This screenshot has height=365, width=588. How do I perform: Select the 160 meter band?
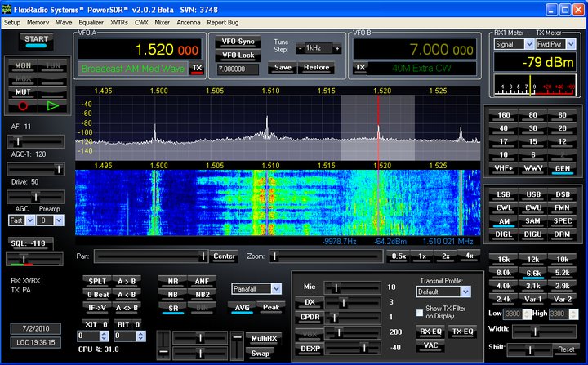tap(504, 115)
